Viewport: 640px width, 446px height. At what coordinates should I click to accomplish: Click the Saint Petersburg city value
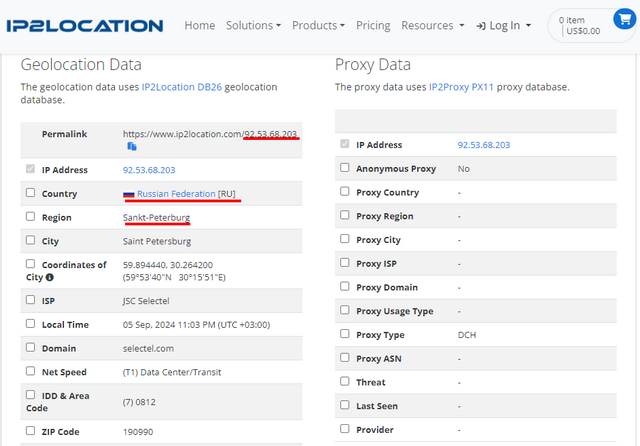point(157,241)
